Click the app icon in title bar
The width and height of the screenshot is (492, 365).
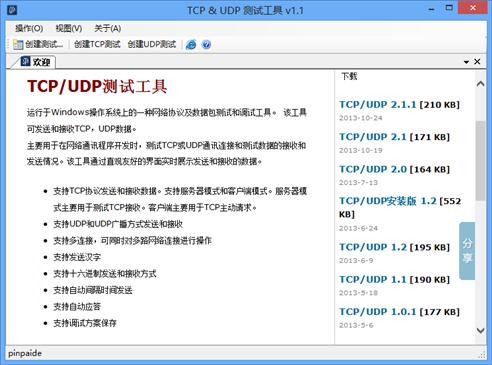(x=12, y=10)
